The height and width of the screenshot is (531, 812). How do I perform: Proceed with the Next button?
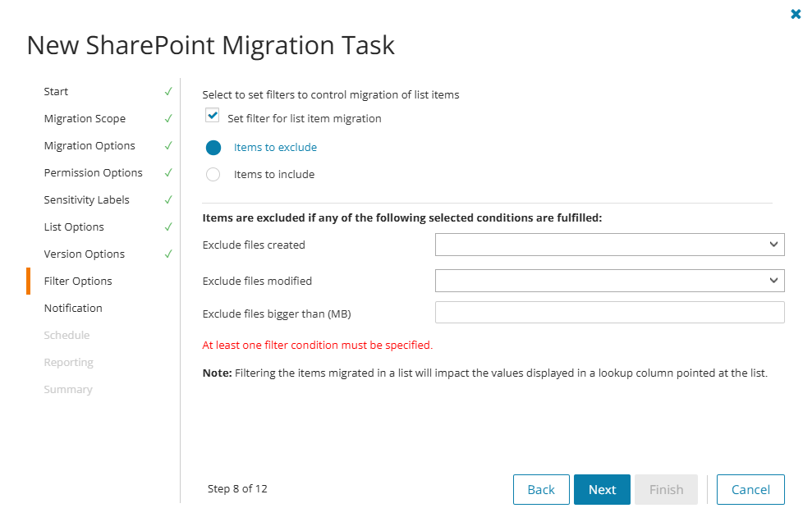click(602, 489)
